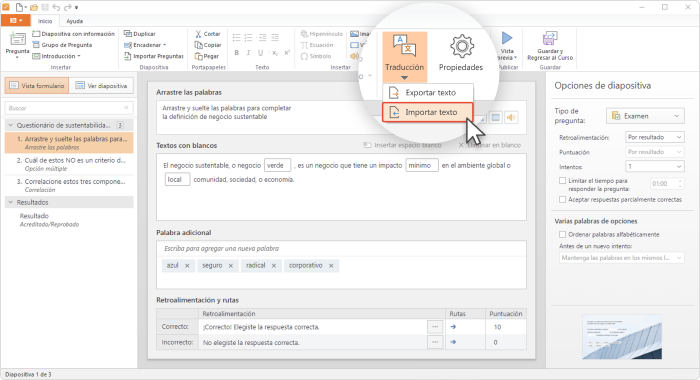Copy selection with Copiar

tap(208, 45)
